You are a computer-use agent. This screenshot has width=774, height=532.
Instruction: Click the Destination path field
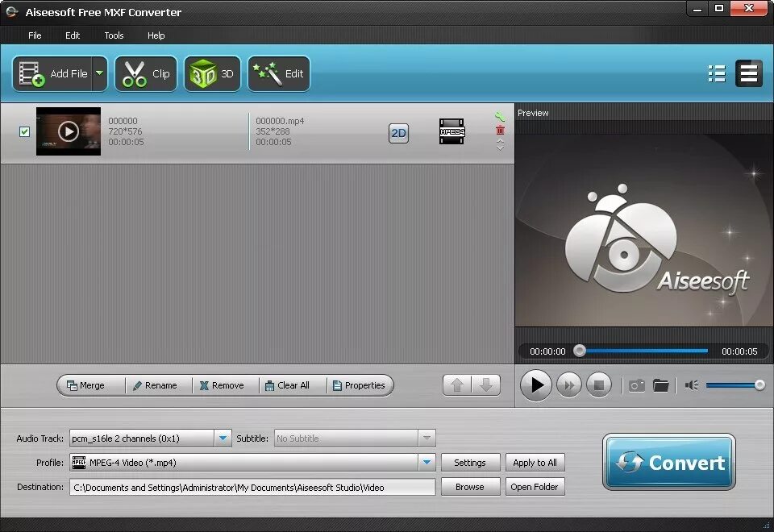(252, 487)
